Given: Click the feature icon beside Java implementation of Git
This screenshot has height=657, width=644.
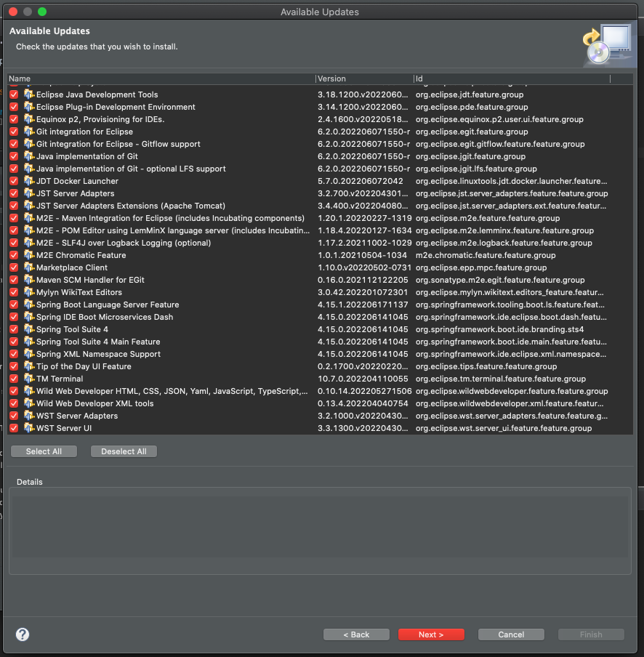Looking at the screenshot, I should pyautogui.click(x=29, y=156).
